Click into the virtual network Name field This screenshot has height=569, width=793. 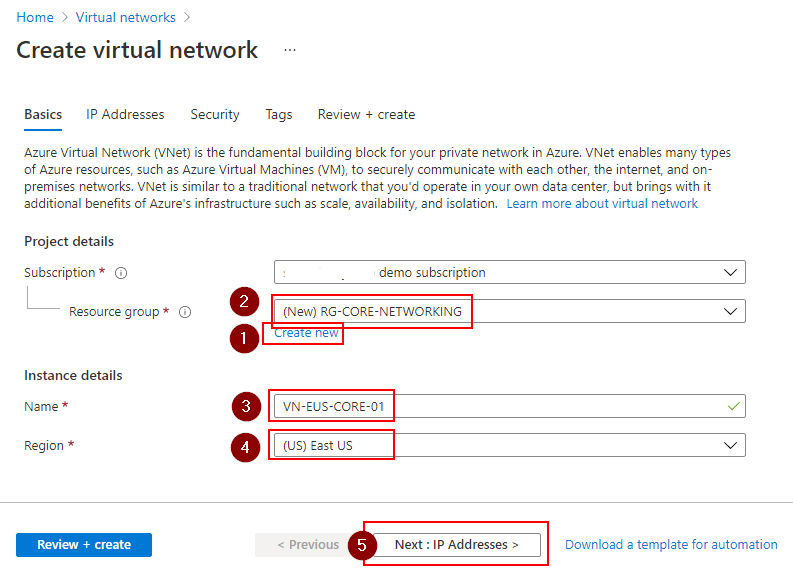point(500,406)
